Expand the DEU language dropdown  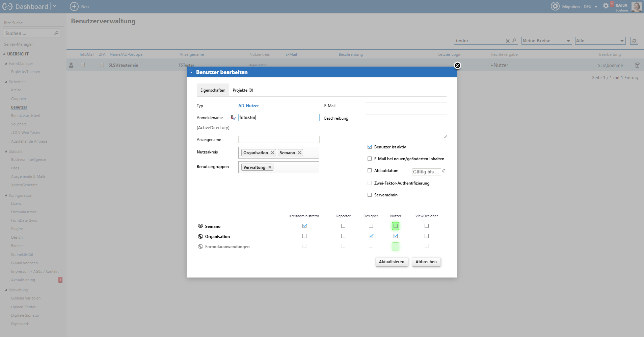pyautogui.click(x=591, y=7)
